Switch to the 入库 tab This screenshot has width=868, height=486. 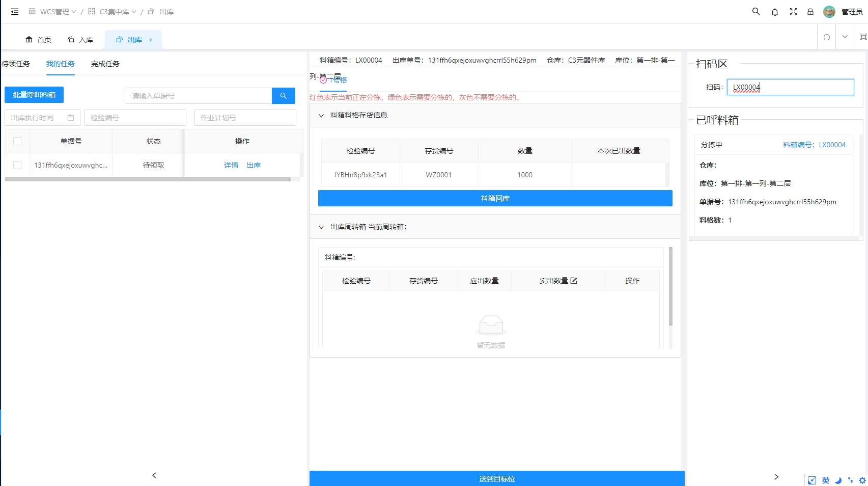click(80, 40)
